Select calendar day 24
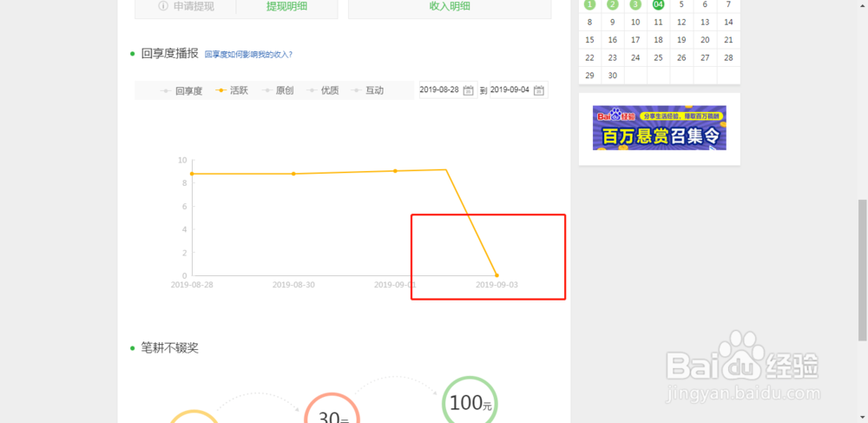 [x=635, y=57]
